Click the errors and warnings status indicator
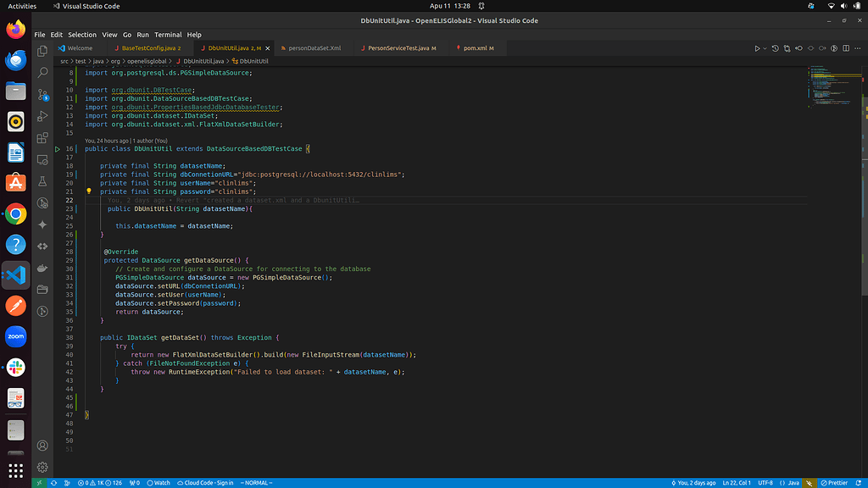 pyautogui.click(x=100, y=483)
